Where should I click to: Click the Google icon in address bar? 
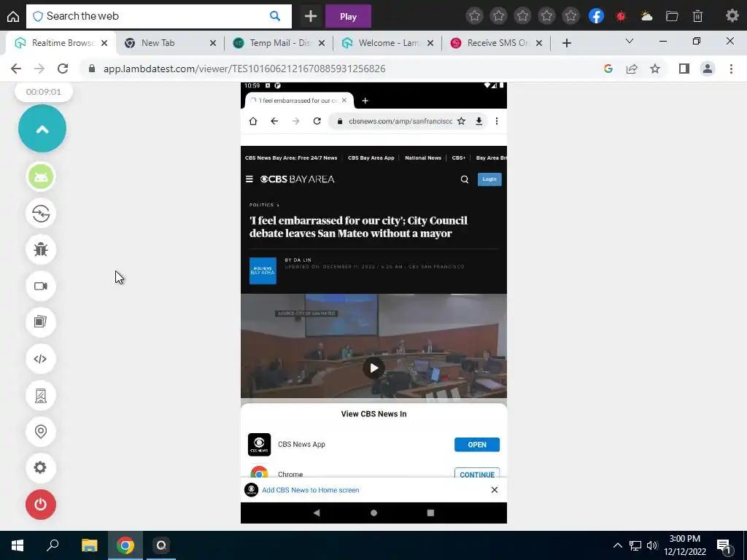coord(608,69)
